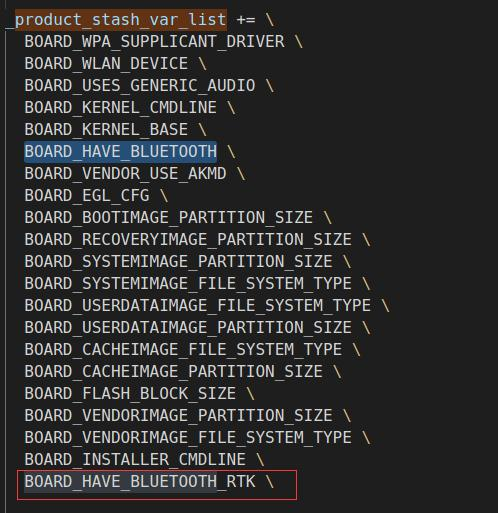Click BOARD_SYSTEMIMAGE_PARTITION_SIZE text
This screenshot has height=513, width=498.
click(x=178, y=262)
